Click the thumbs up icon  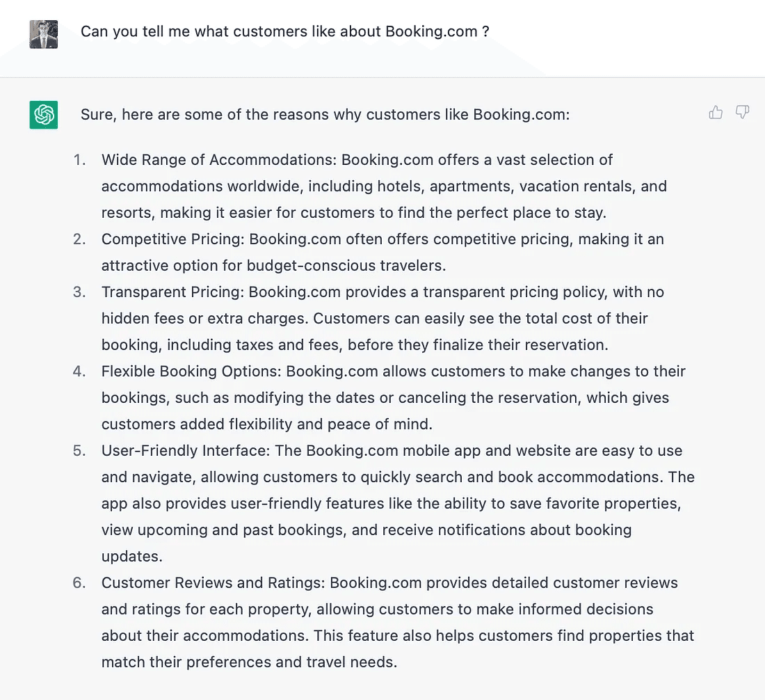pyautogui.click(x=716, y=112)
